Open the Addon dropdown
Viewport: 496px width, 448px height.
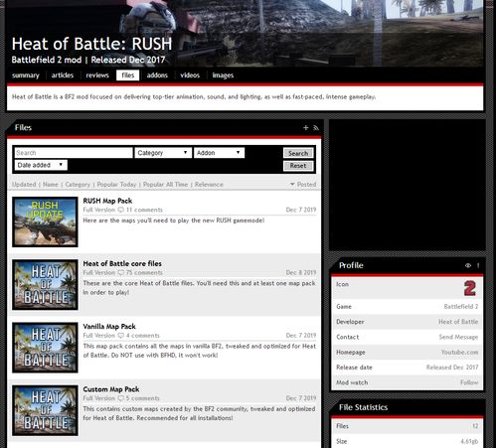tap(219, 153)
